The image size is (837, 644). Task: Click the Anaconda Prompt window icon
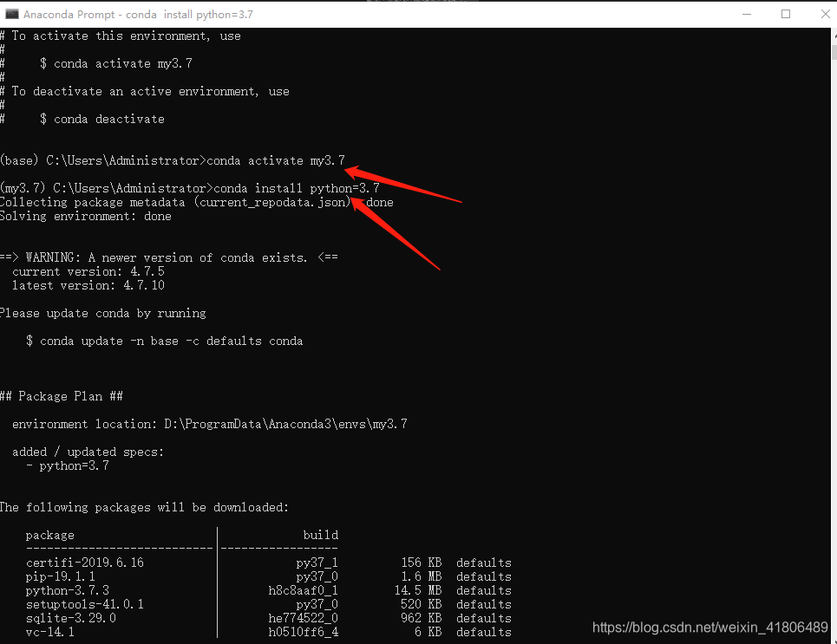click(11, 14)
